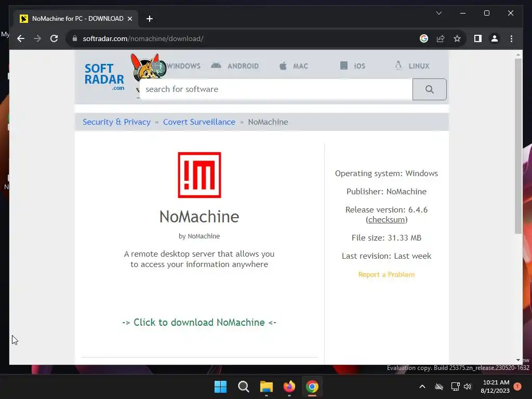Expand the tab search chevron

click(x=438, y=13)
